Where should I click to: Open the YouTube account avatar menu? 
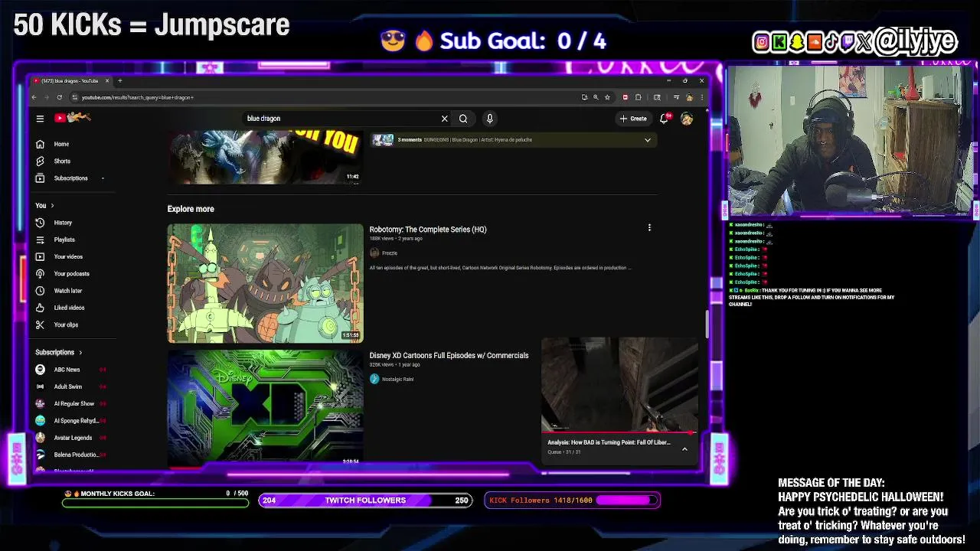[687, 119]
